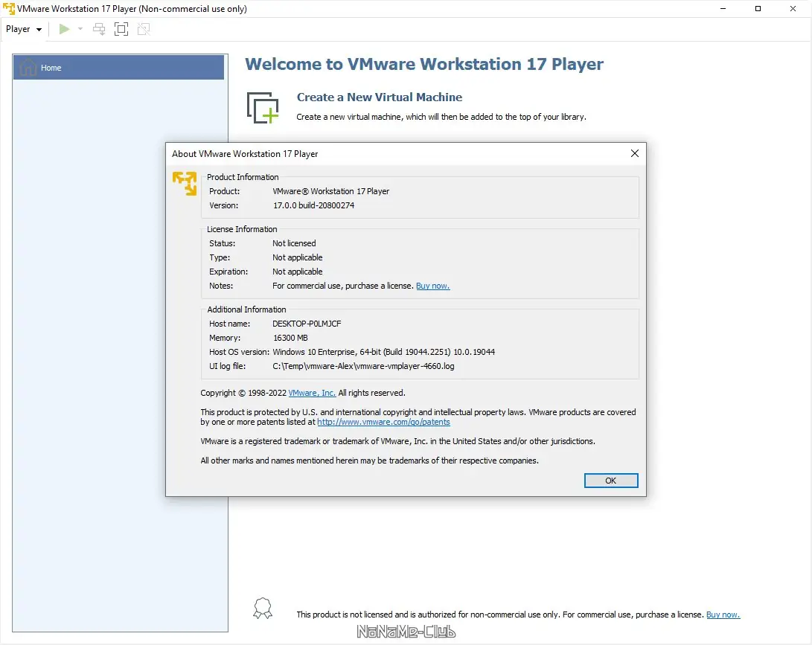Click the VMware logo in About dialog

(x=185, y=183)
